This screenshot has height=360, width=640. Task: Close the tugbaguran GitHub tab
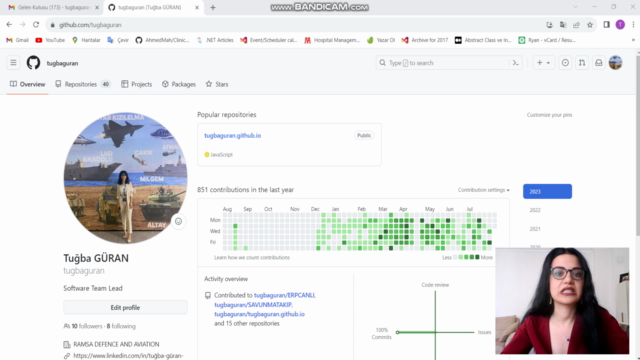[197, 7]
